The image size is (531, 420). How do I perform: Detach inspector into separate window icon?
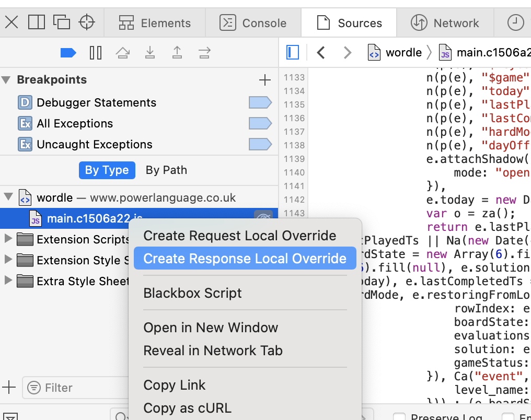pyautogui.click(x=61, y=22)
